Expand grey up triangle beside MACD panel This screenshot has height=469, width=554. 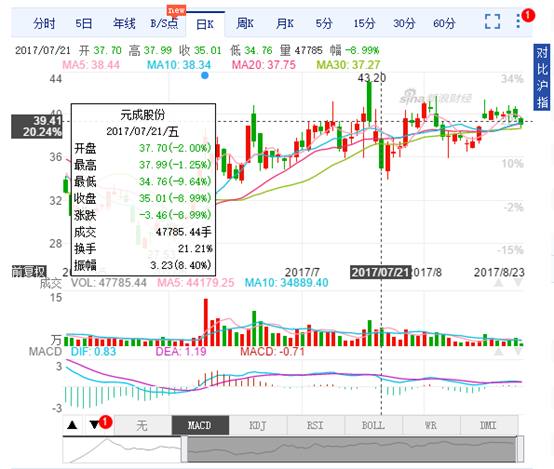tap(499, 351)
